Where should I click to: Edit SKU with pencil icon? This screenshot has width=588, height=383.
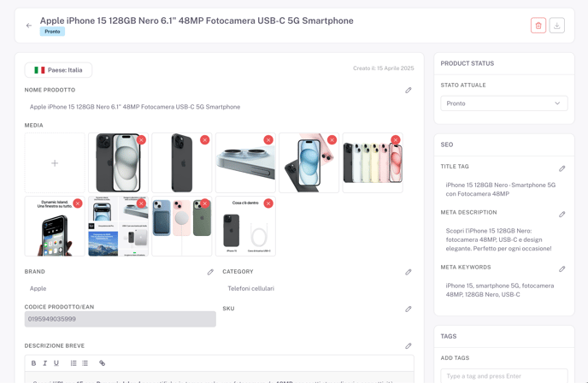click(409, 309)
